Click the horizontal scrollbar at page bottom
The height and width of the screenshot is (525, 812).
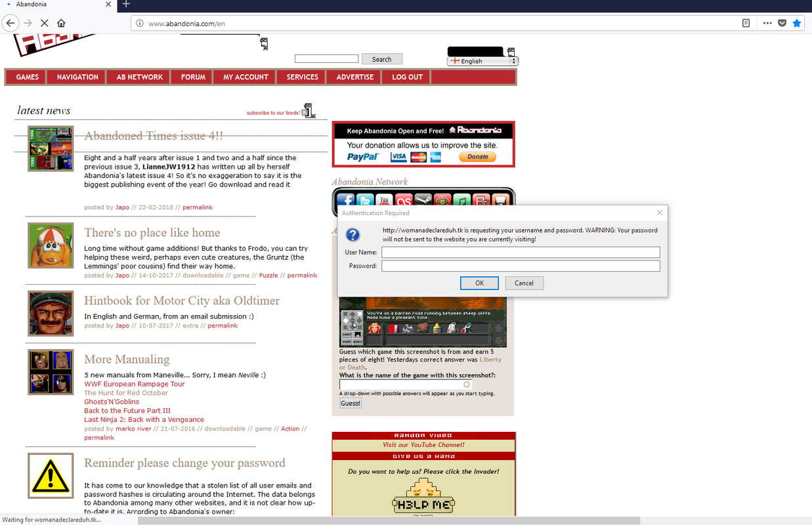click(x=389, y=520)
